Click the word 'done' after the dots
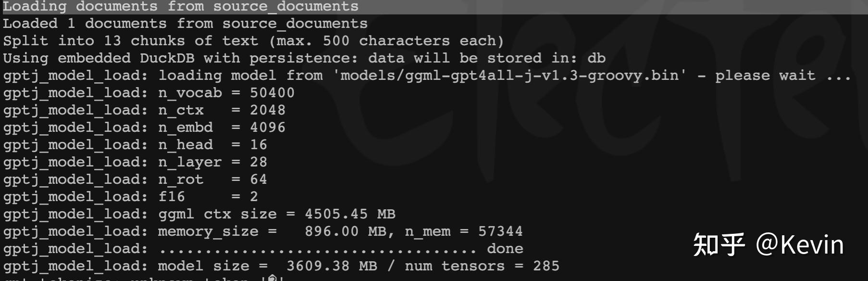The image size is (868, 281). [505, 249]
